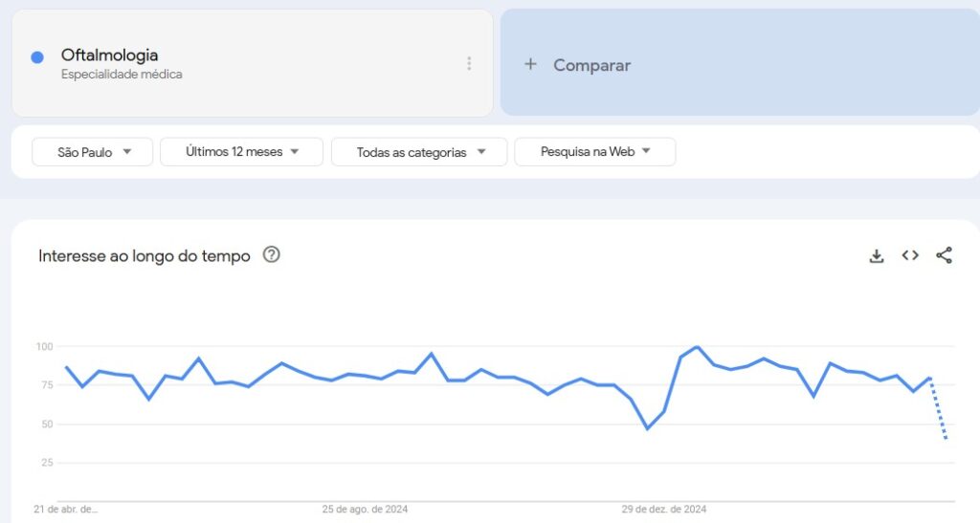Screen dimensions: 980x523
Task: Click the Interesse ao longo do tempo heading
Action: point(145,256)
